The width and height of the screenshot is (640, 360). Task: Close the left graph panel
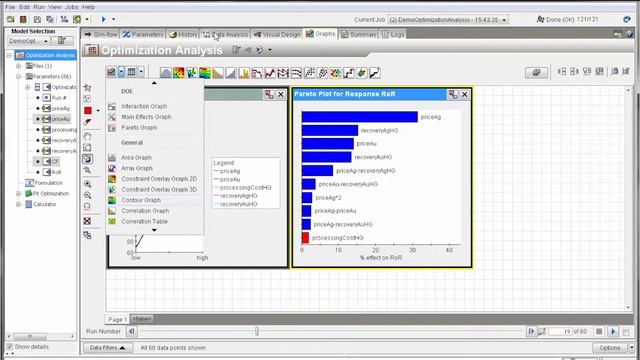tap(281, 94)
